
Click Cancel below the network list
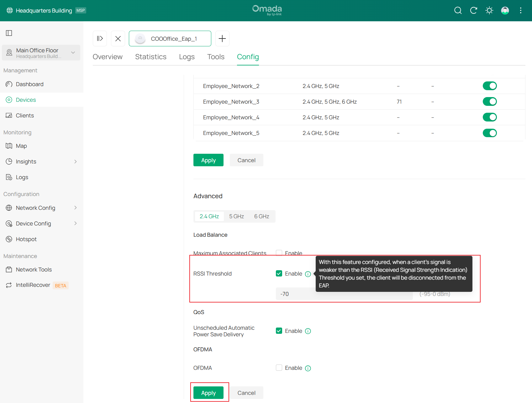pyautogui.click(x=246, y=160)
